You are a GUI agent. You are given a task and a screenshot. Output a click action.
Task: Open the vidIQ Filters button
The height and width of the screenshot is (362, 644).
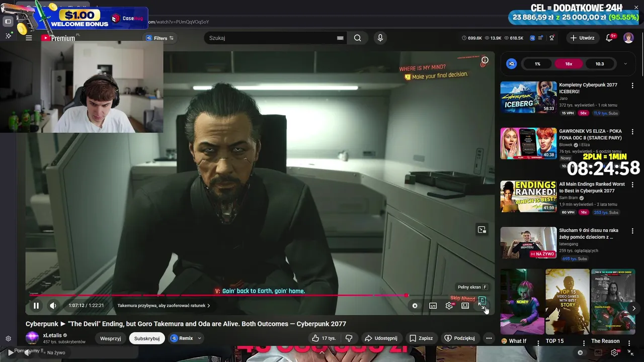pos(160,38)
